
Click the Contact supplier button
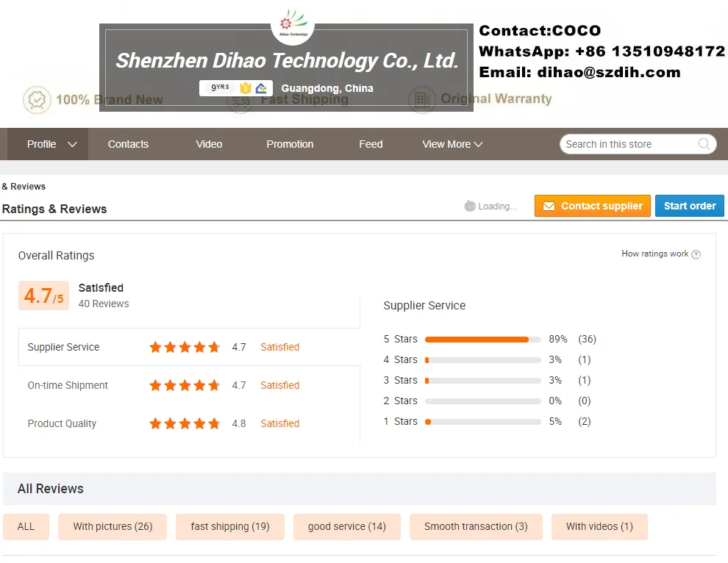pyautogui.click(x=593, y=206)
